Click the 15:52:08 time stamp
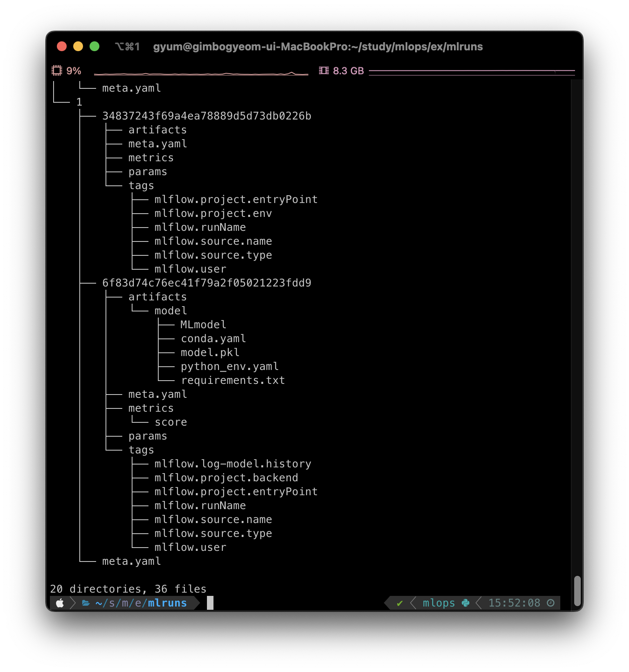 [514, 603]
